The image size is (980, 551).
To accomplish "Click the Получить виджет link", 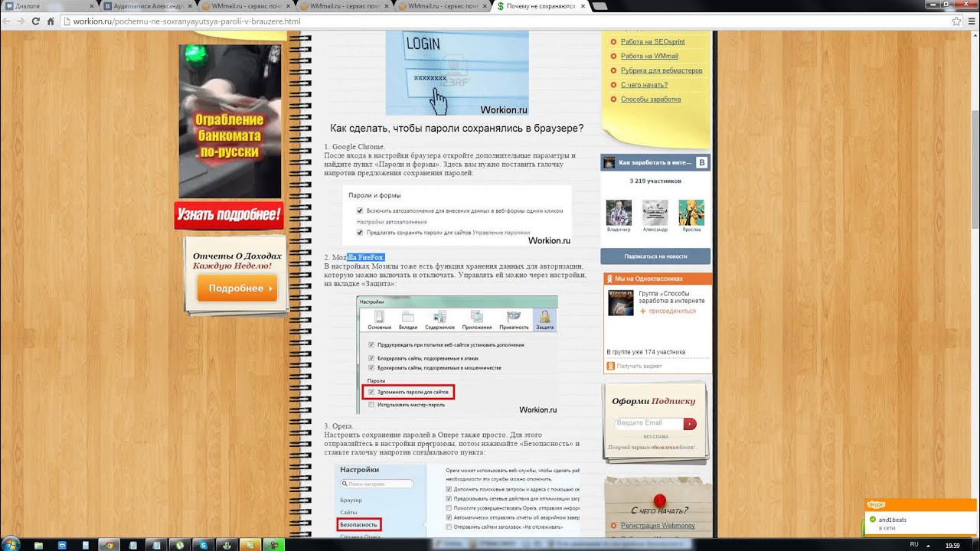I will pyautogui.click(x=639, y=367).
